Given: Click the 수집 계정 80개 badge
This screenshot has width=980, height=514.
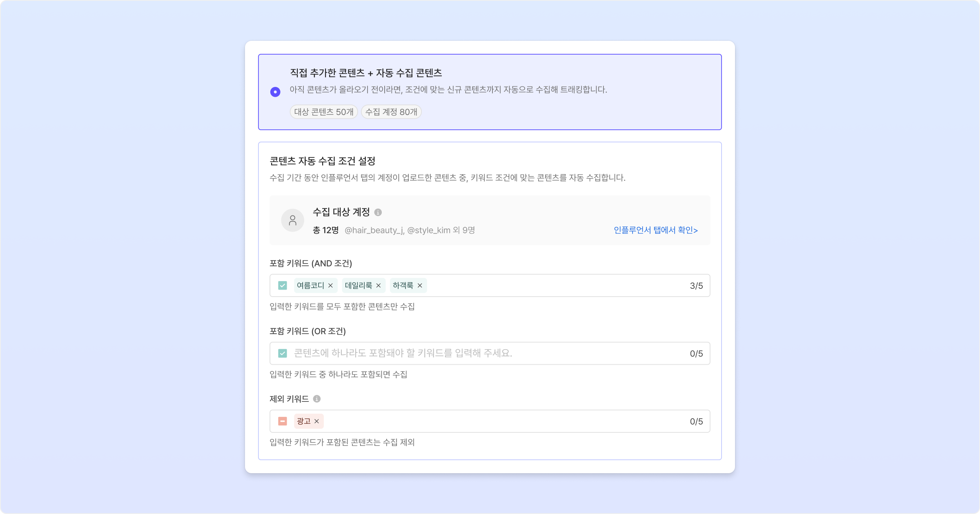Looking at the screenshot, I should pos(391,112).
